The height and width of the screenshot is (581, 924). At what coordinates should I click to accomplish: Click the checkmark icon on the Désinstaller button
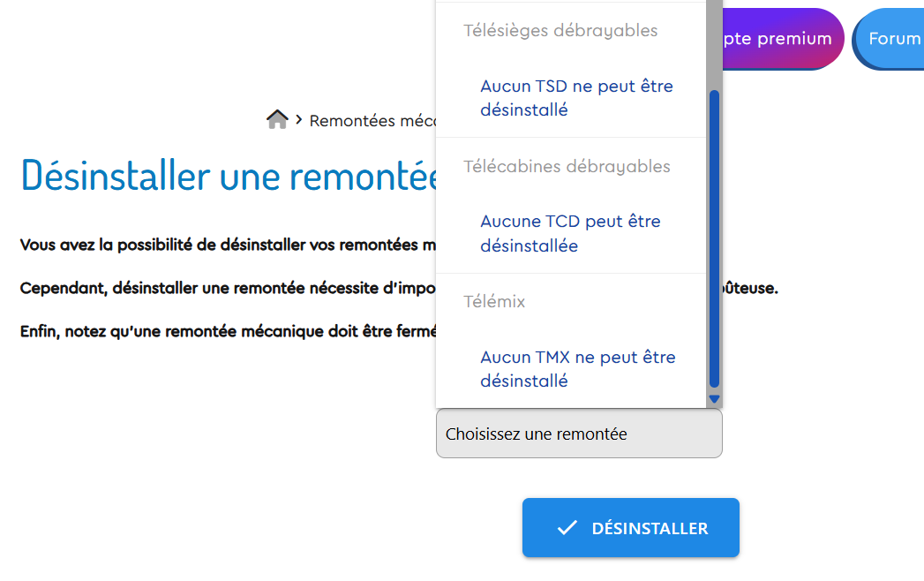567,528
